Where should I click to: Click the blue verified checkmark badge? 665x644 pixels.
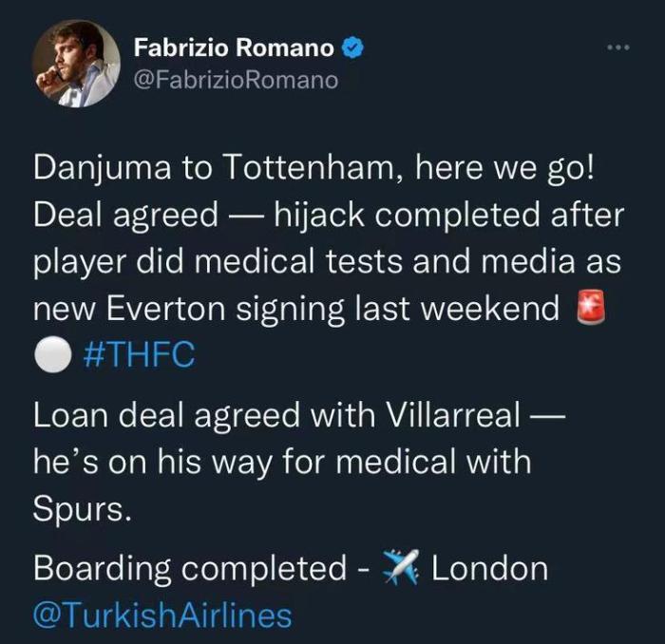(x=354, y=47)
